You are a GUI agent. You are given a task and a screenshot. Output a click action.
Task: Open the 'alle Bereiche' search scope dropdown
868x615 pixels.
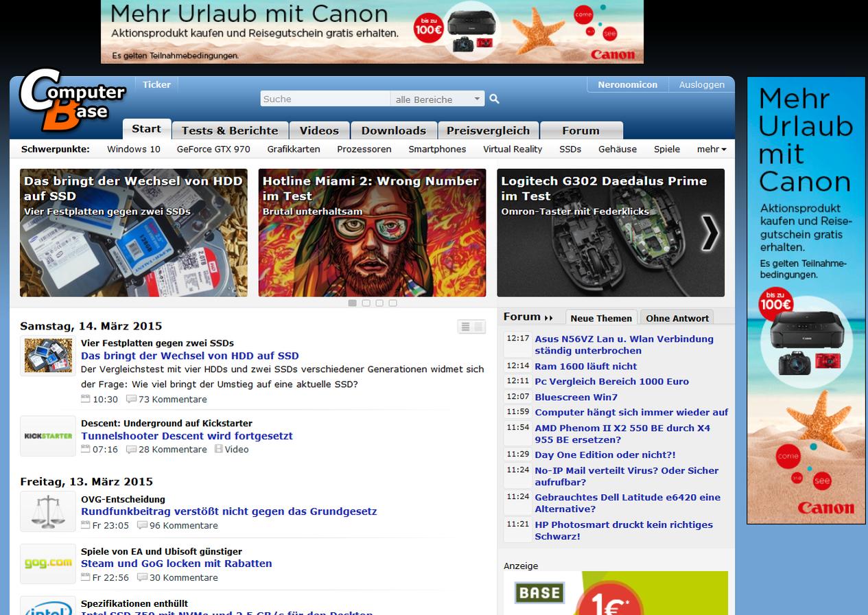[438, 99]
